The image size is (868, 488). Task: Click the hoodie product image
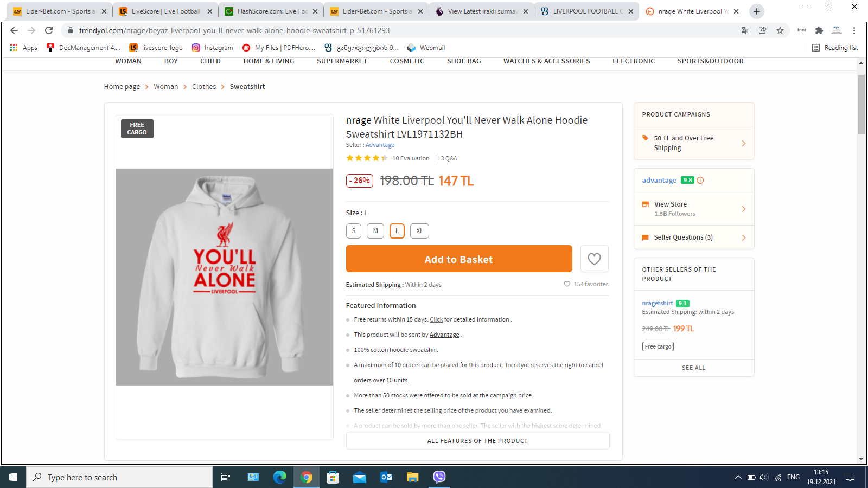pos(225,277)
